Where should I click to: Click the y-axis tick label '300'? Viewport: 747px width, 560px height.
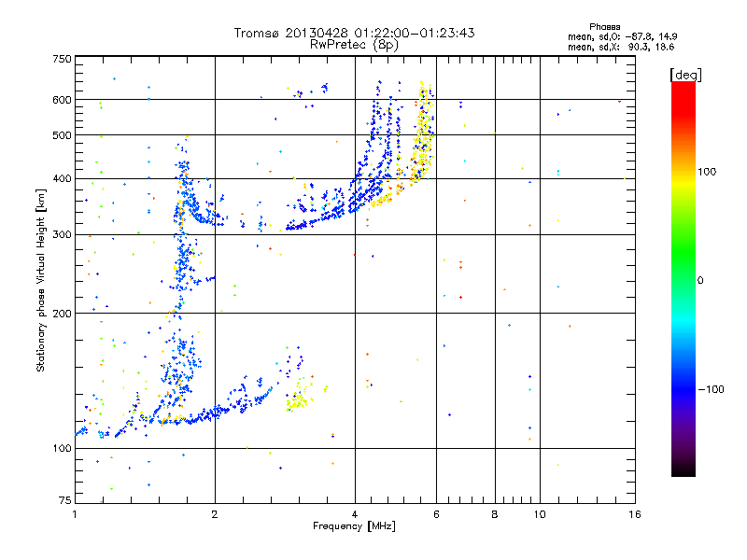[63, 235]
